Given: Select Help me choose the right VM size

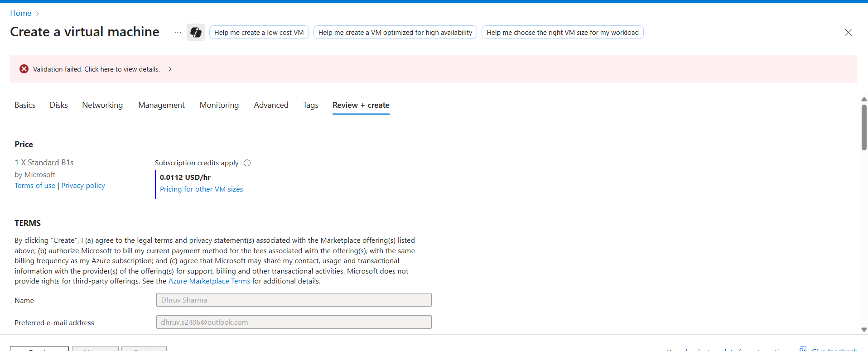Looking at the screenshot, I should click(563, 32).
